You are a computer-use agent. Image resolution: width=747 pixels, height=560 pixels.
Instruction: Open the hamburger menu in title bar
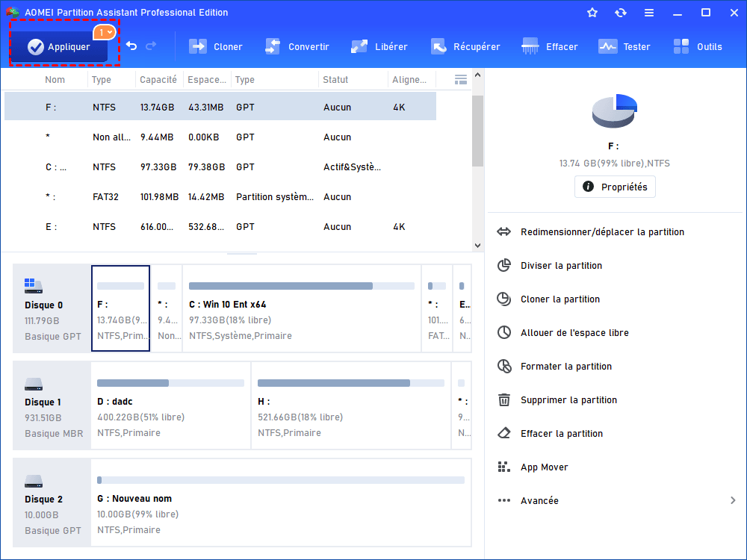(649, 13)
